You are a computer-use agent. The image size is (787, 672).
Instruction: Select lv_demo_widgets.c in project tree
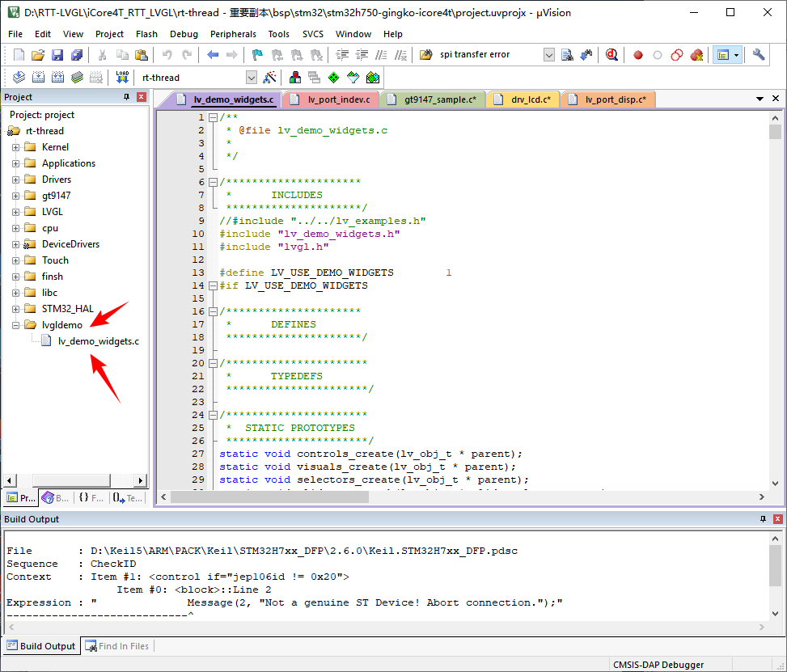(98, 341)
